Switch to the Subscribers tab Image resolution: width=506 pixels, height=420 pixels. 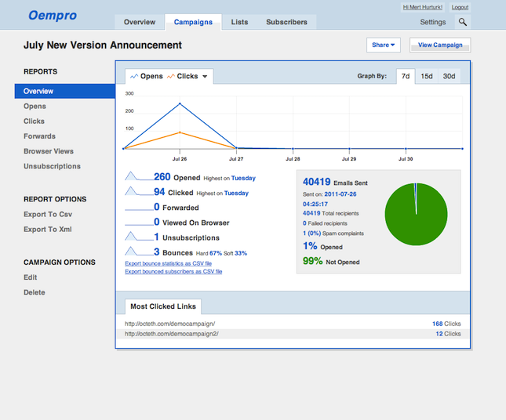(286, 22)
